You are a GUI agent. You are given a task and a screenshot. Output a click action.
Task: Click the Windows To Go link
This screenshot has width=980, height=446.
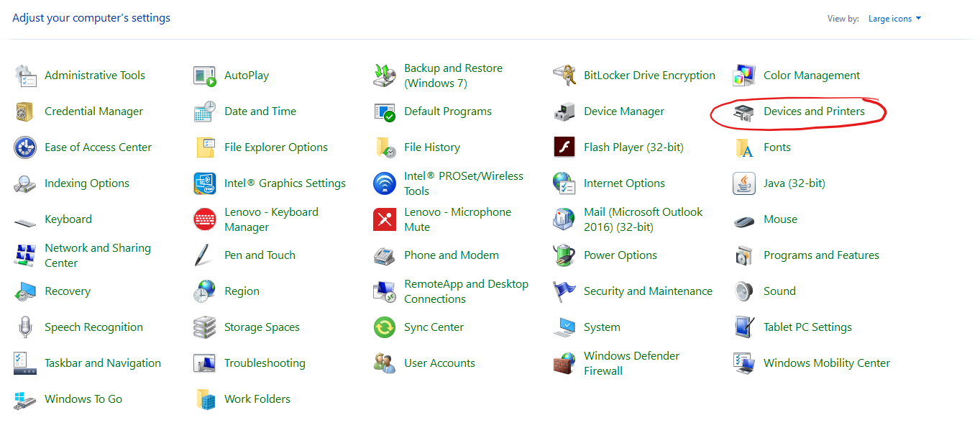click(x=83, y=399)
